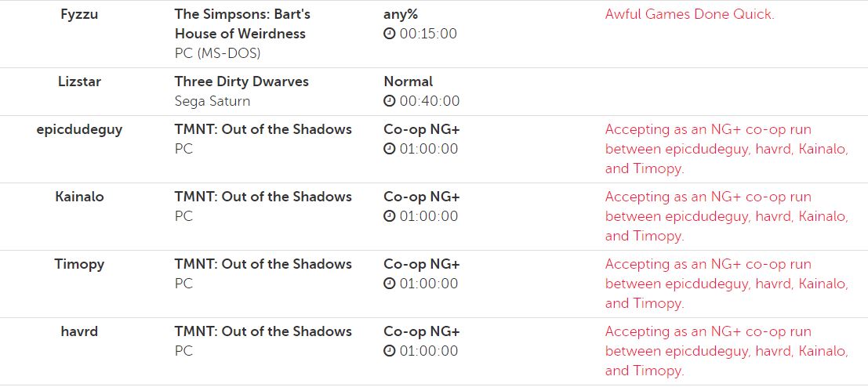Viewport: 868px width, 387px height.
Task: Click the Awful Games Done Quick comment
Action: click(x=689, y=15)
